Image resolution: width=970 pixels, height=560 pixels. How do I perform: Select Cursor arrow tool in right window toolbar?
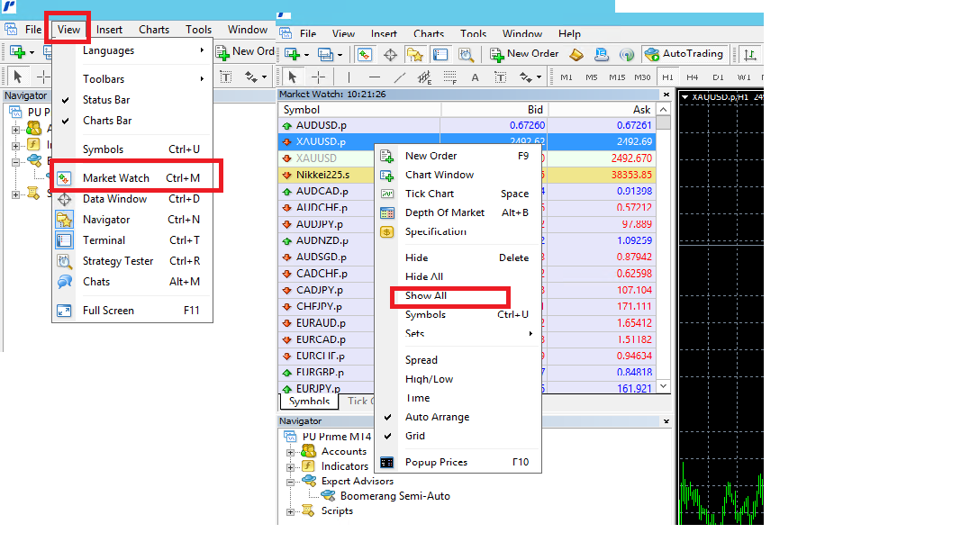click(292, 77)
